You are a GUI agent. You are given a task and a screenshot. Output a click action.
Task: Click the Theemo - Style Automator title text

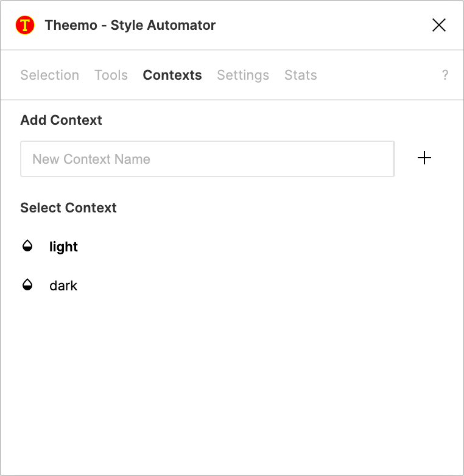coord(130,25)
